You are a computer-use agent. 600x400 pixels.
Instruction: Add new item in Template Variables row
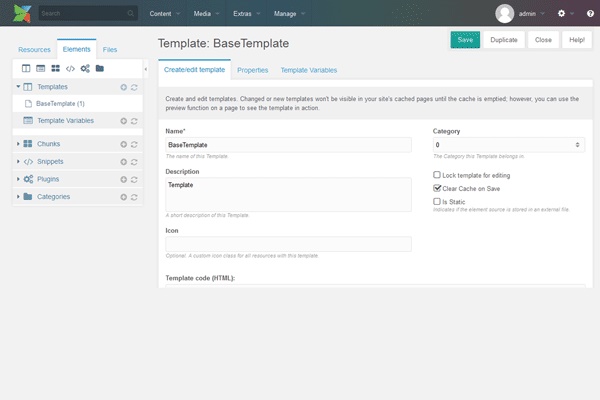124,121
